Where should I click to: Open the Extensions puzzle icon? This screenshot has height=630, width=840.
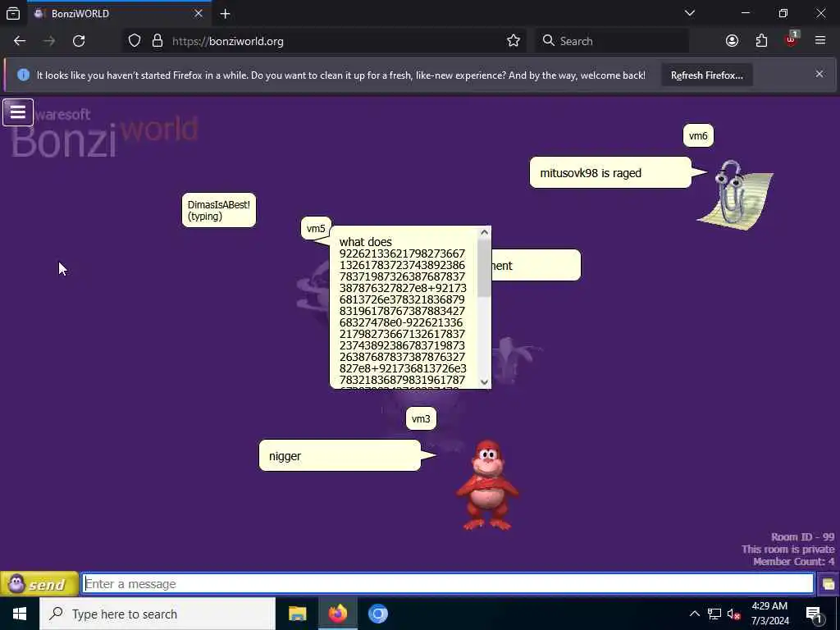761,41
